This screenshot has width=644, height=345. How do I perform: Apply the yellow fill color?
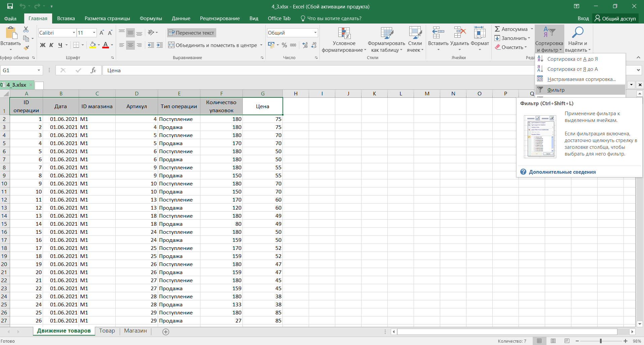coord(93,45)
